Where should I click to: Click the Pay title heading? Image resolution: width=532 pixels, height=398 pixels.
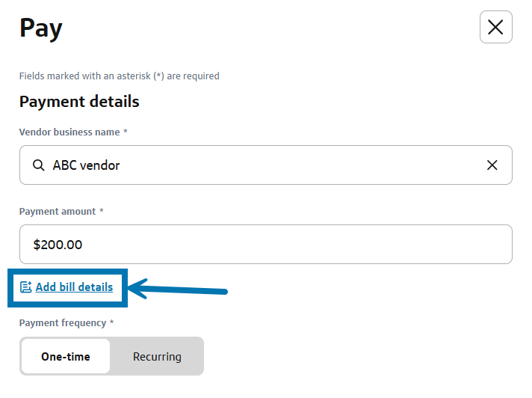tap(41, 28)
